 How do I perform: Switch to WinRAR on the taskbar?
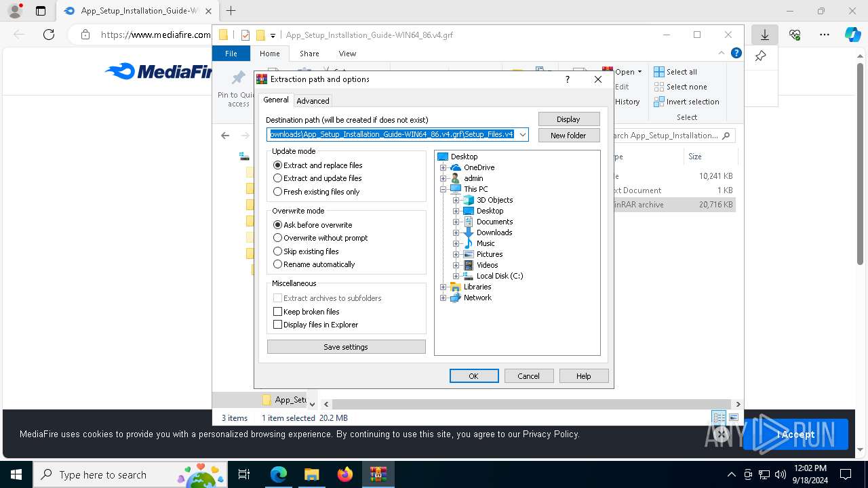pos(378,474)
